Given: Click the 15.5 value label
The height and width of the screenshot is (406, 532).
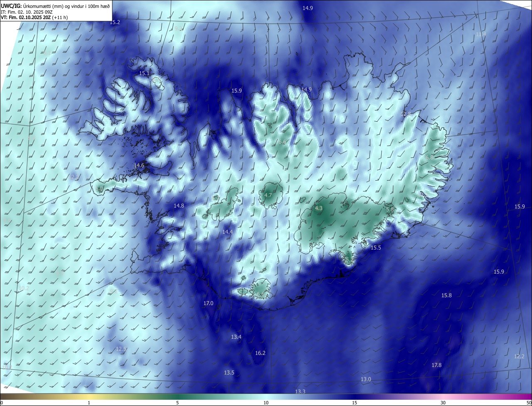Looking at the screenshot, I should coord(376,247).
